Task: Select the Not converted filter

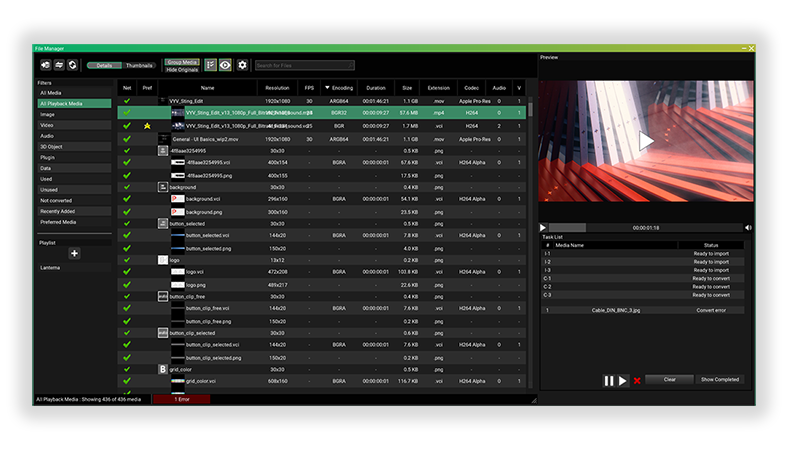Action: (x=74, y=201)
